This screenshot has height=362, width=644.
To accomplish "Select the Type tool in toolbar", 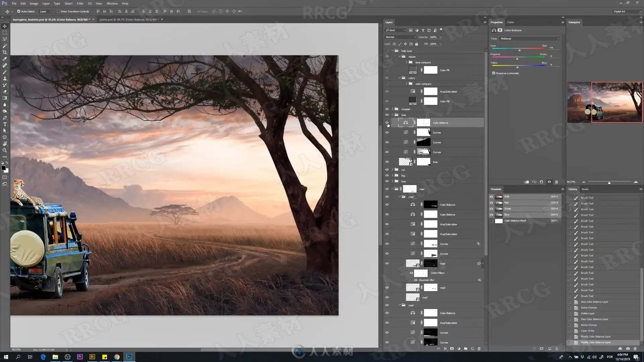I will [x=5, y=124].
